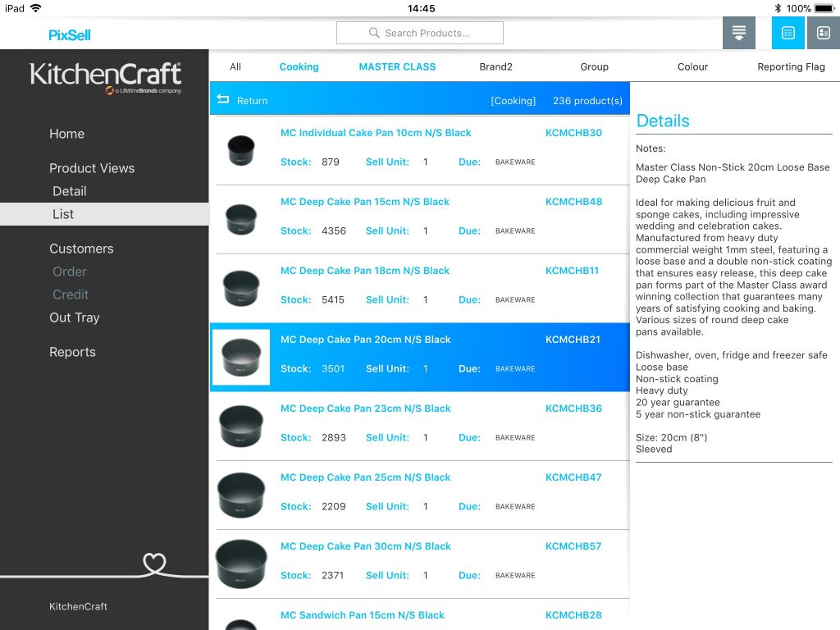Tap stock value 5415
This screenshot has height=630, width=840.
point(333,300)
